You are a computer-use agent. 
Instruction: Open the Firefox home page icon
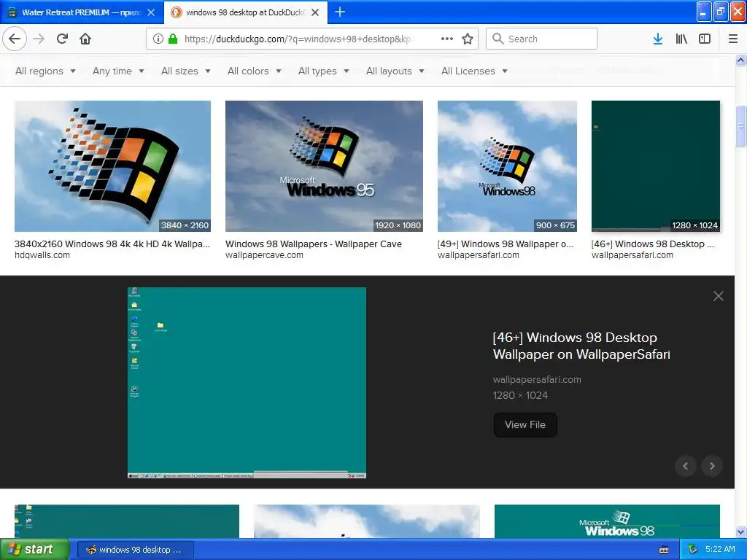click(85, 39)
